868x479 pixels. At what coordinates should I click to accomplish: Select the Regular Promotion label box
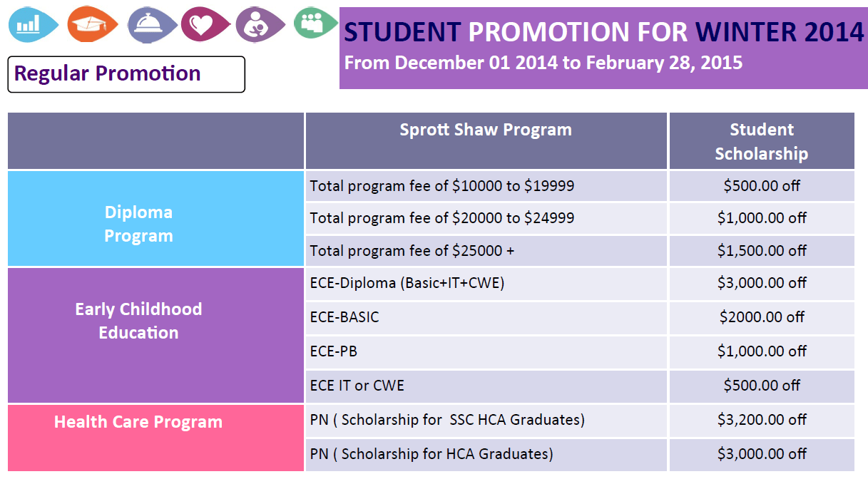point(126,74)
